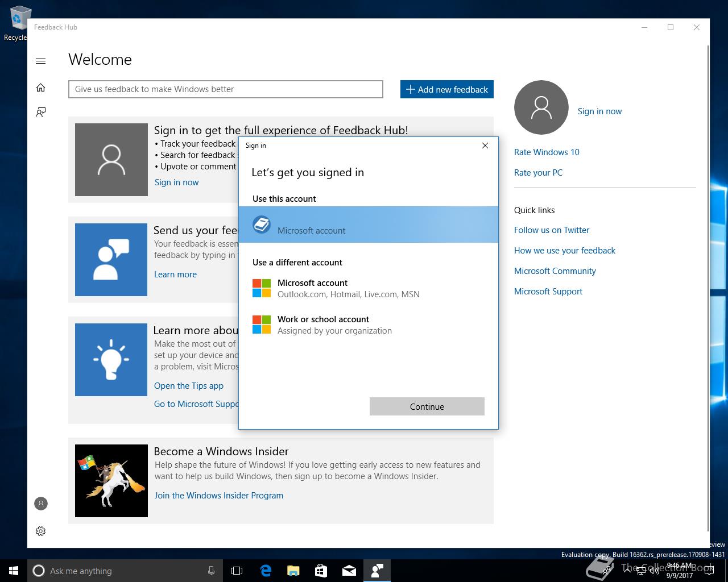Choose Microsoft account (Outlook.com, Hotmail) option
This screenshot has height=582, width=728.
point(369,288)
